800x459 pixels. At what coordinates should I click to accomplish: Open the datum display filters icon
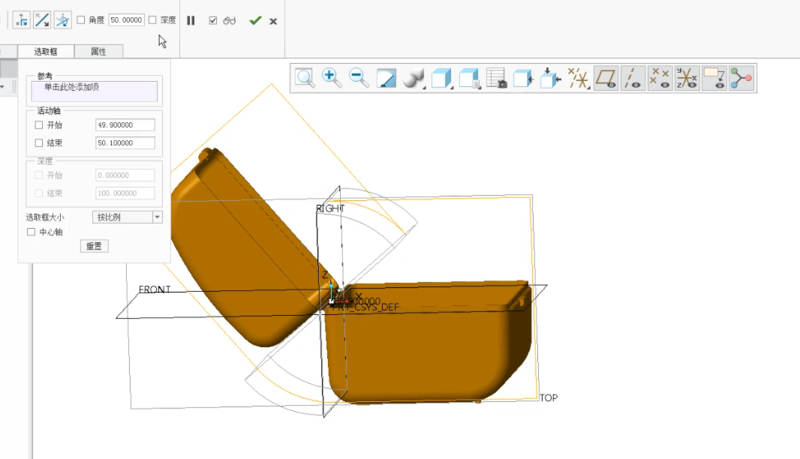pos(579,78)
